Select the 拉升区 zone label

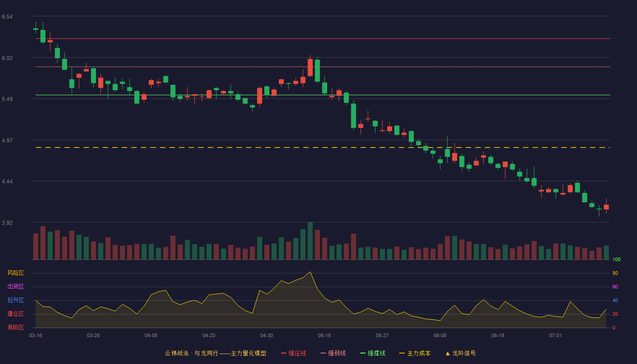(x=15, y=300)
